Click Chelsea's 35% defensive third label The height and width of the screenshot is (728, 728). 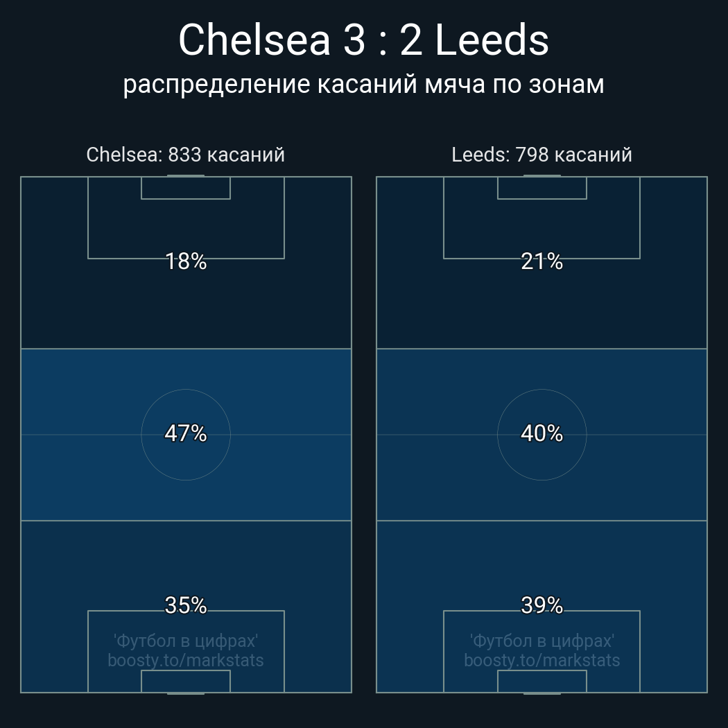tap(186, 605)
